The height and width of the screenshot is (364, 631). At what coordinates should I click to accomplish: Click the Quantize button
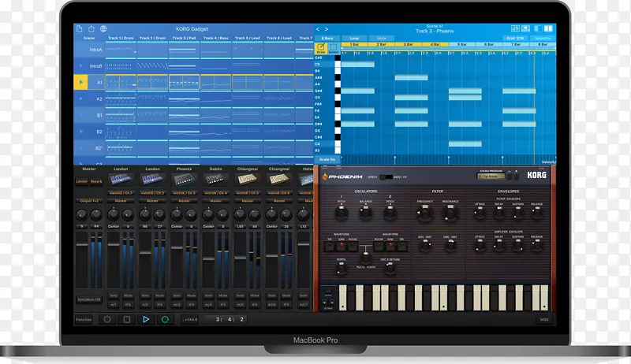tap(542, 38)
